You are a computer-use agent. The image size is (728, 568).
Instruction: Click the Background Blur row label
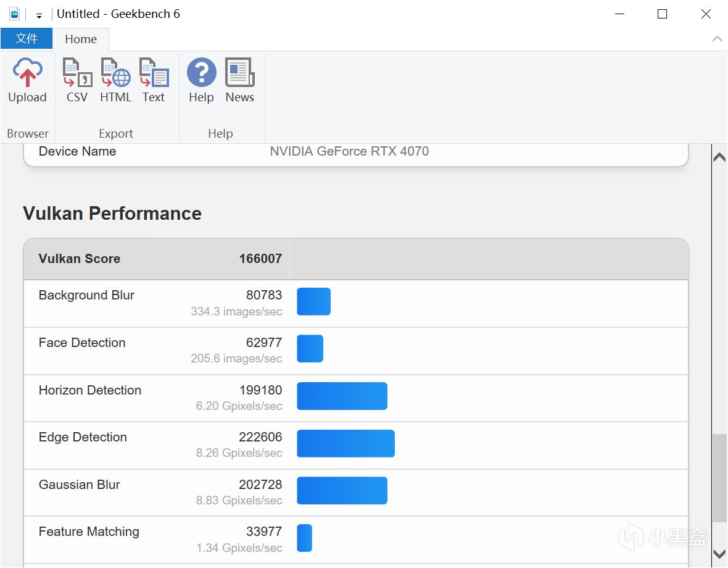pos(86,295)
